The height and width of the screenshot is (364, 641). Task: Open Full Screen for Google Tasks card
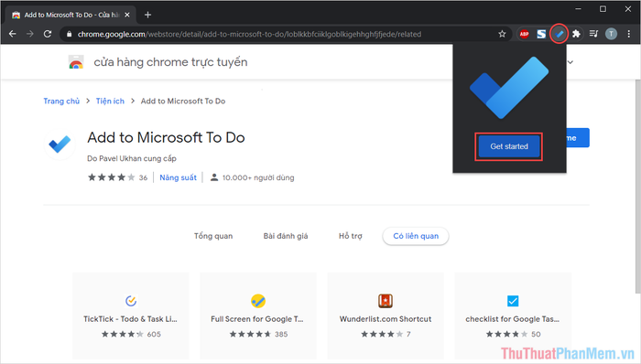click(x=258, y=316)
